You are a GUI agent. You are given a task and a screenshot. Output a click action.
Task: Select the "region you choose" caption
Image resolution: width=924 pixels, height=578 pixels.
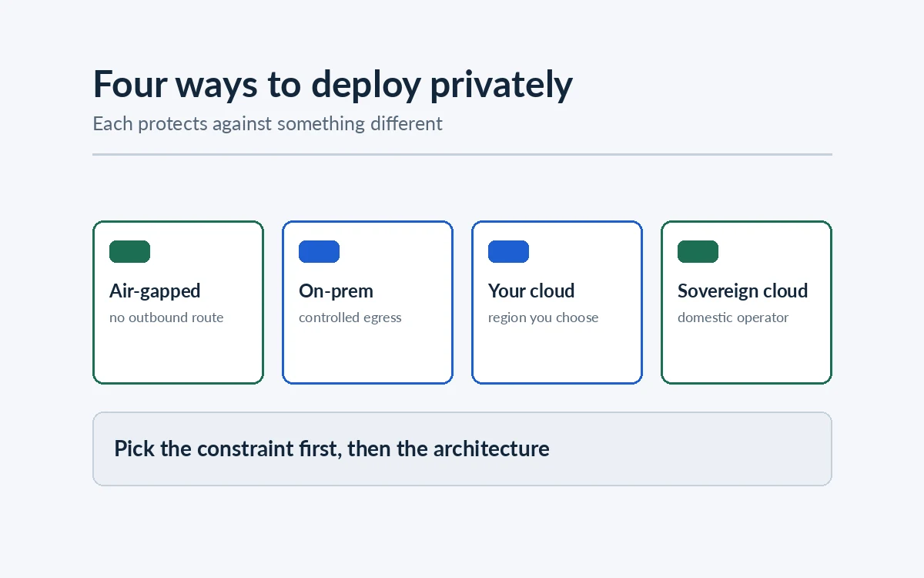click(x=543, y=318)
